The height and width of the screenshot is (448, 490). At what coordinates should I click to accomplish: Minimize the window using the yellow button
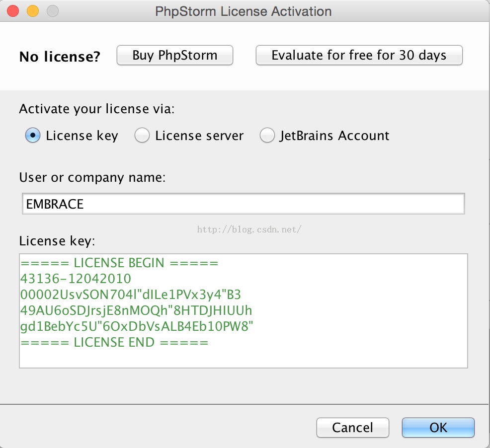point(32,11)
